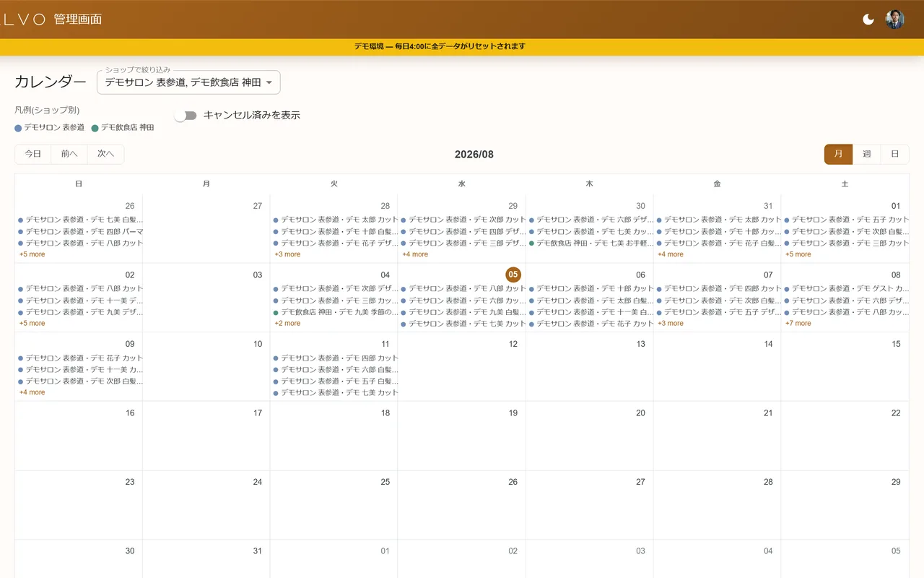Open デモ 花子 カット event on August 09
The image size is (924, 578).
[79, 358]
